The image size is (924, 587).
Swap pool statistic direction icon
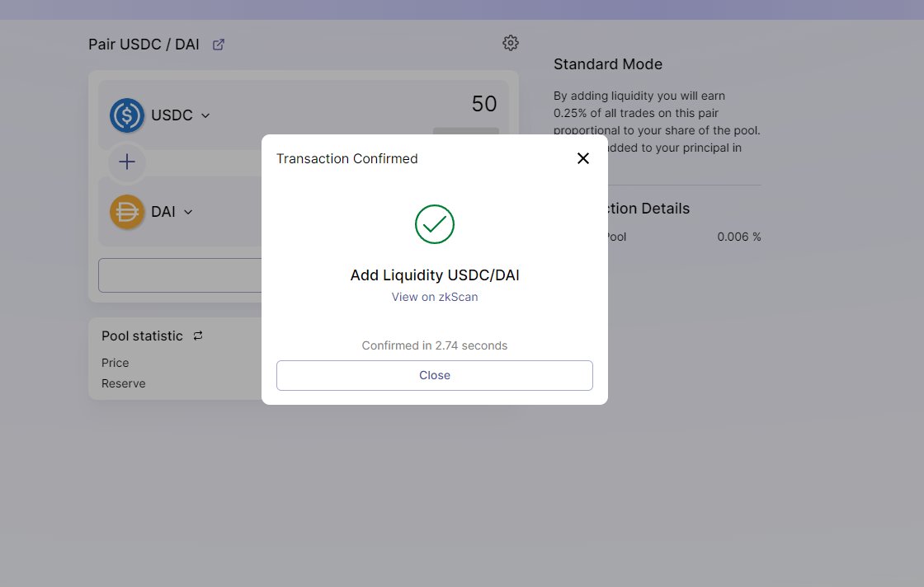click(x=198, y=336)
